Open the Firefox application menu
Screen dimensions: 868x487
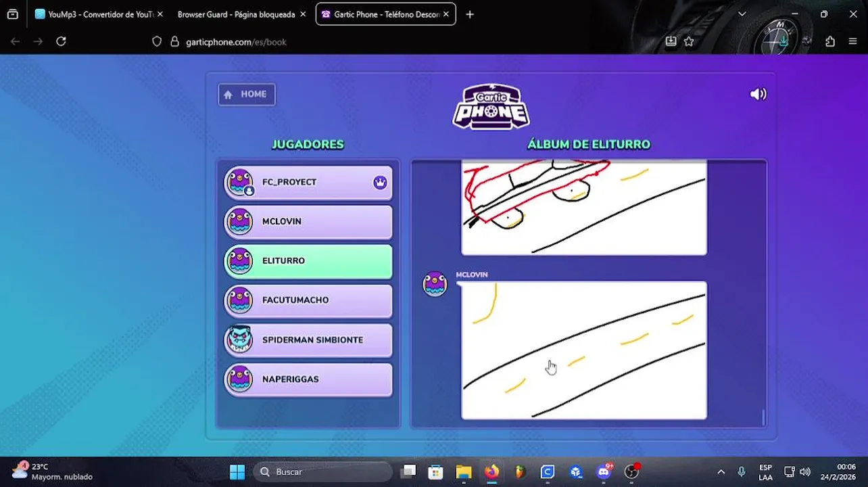[852, 42]
